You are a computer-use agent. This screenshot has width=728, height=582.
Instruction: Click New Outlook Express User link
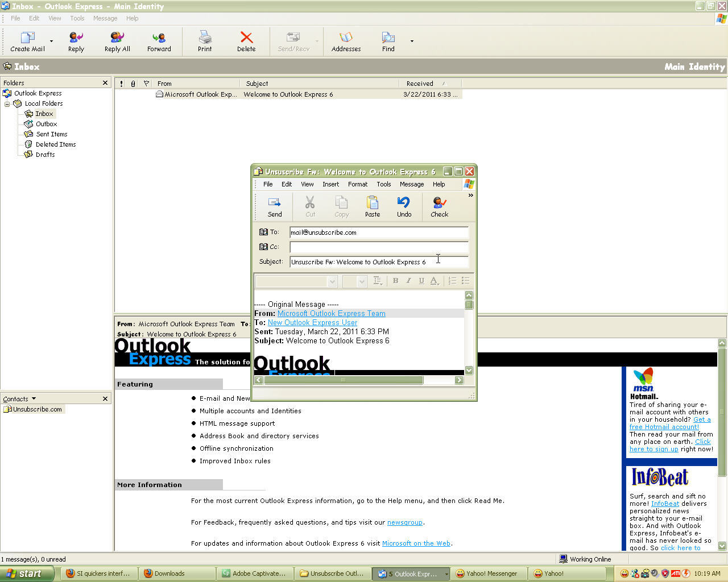point(312,322)
